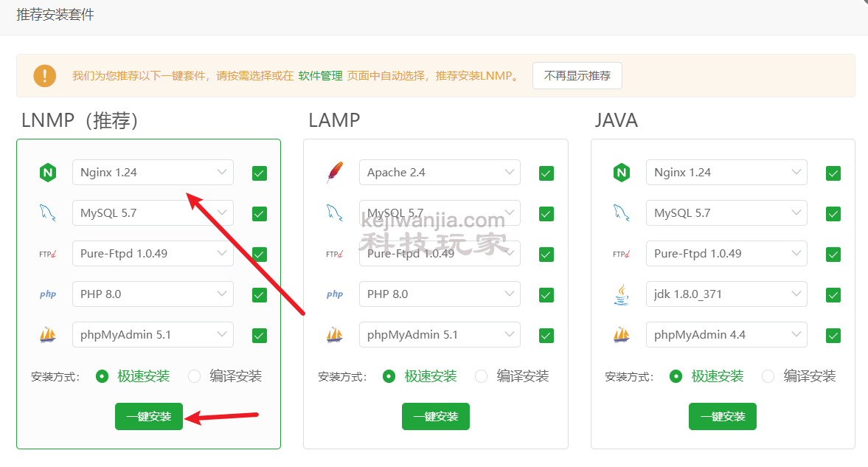
Task: Uncheck phpMyAdmin 4.4 checkbox in JAVA panel
Action: coord(833,336)
